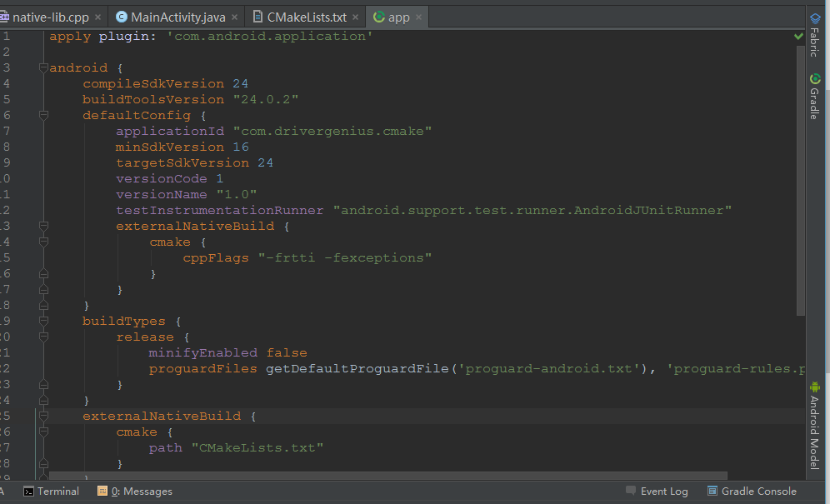Viewport: 830px width, 504px height.
Task: Collapse the defaultConfig externalNativeBuild block
Action: click(43, 226)
